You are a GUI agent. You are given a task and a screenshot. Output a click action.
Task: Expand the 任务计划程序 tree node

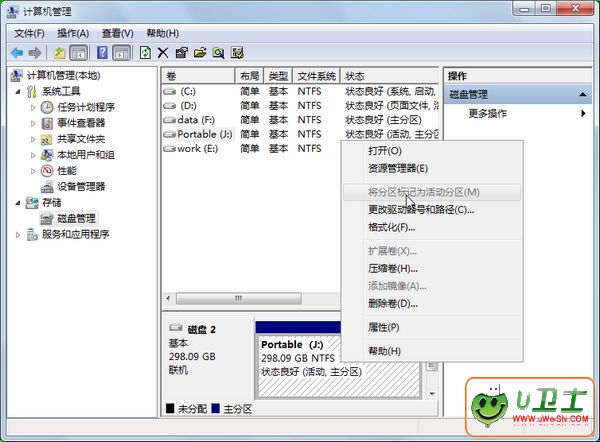33,108
